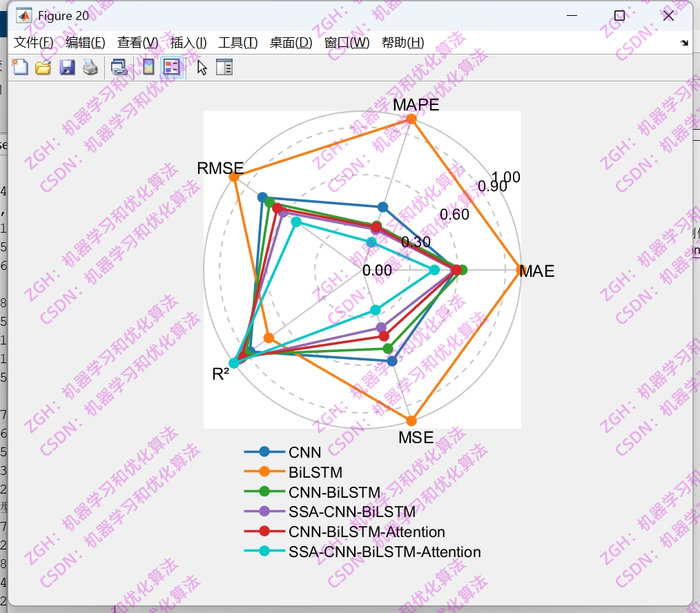
Task: Select the SSA-CNN-BiLSTM-Attention legend entry
Action: point(362,552)
